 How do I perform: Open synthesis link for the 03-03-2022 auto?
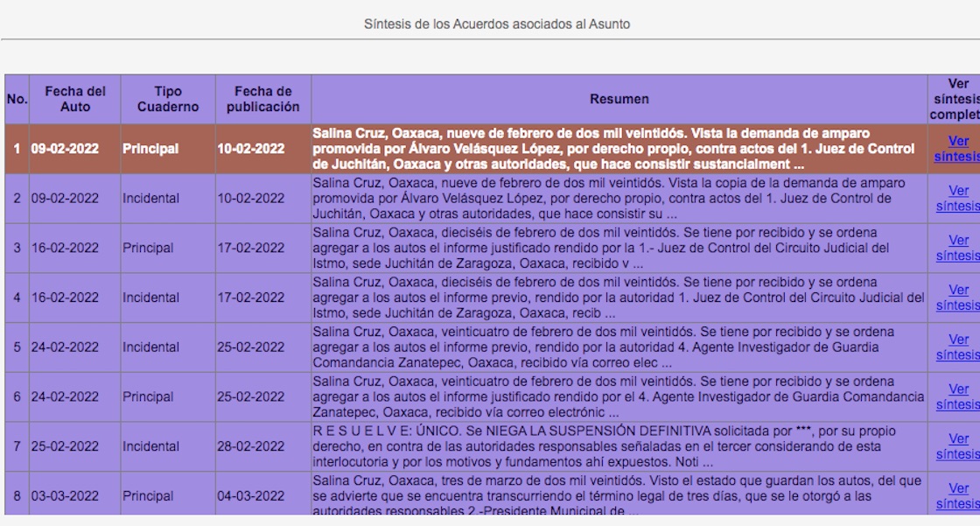957,496
